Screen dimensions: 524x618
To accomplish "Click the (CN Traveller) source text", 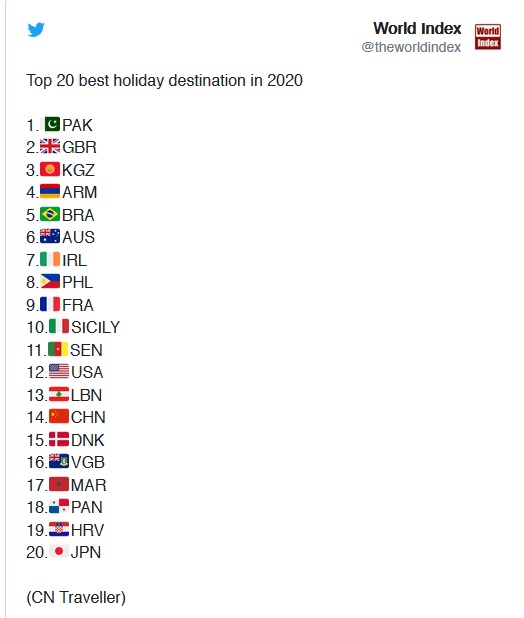I will click(x=76, y=598).
